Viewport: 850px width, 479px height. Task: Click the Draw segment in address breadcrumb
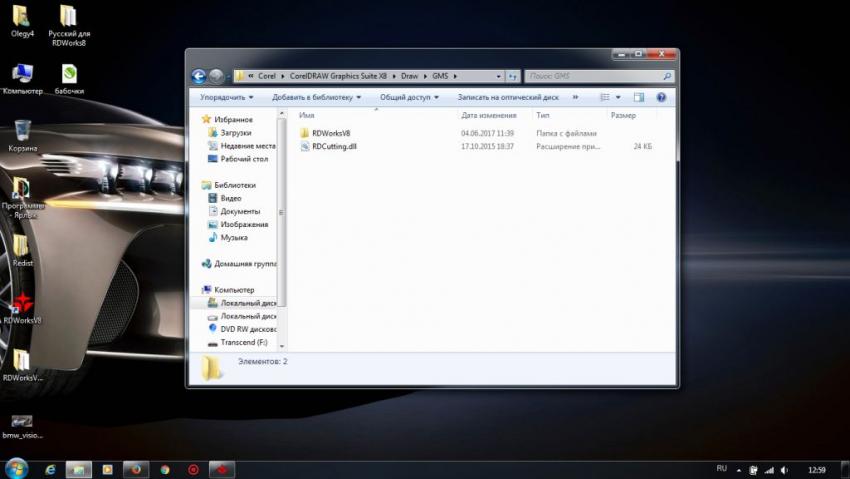coord(409,76)
